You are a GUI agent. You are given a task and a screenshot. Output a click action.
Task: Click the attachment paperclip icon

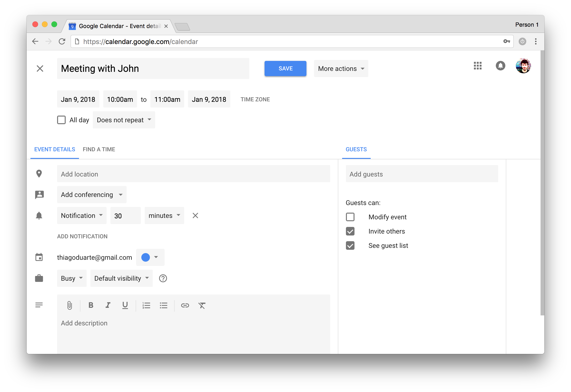tap(69, 305)
